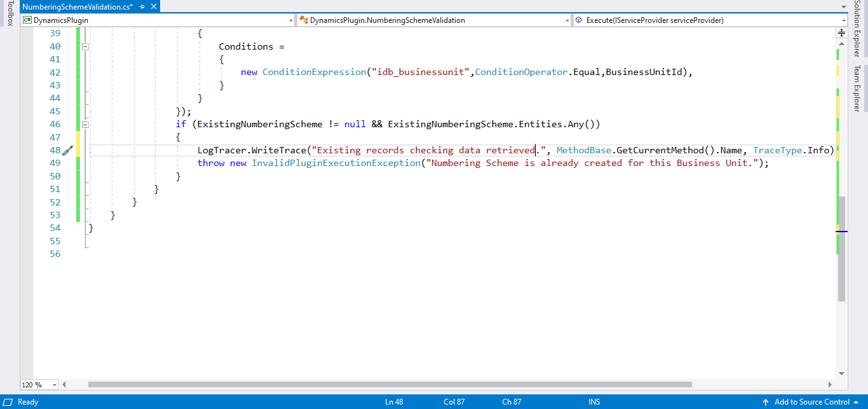Collapse the Conditions block at line 40
The height and width of the screenshot is (409, 868).
pos(85,46)
